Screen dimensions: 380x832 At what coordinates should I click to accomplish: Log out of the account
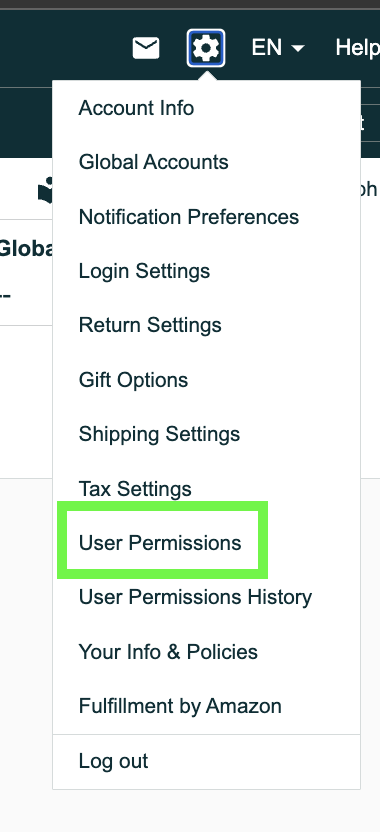point(113,761)
